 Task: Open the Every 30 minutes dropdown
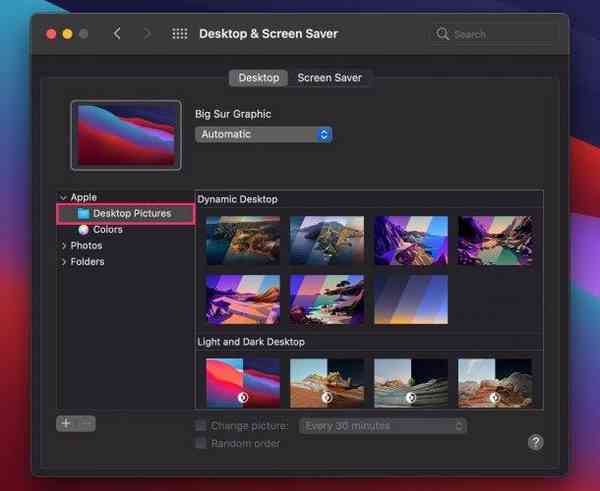click(x=384, y=426)
